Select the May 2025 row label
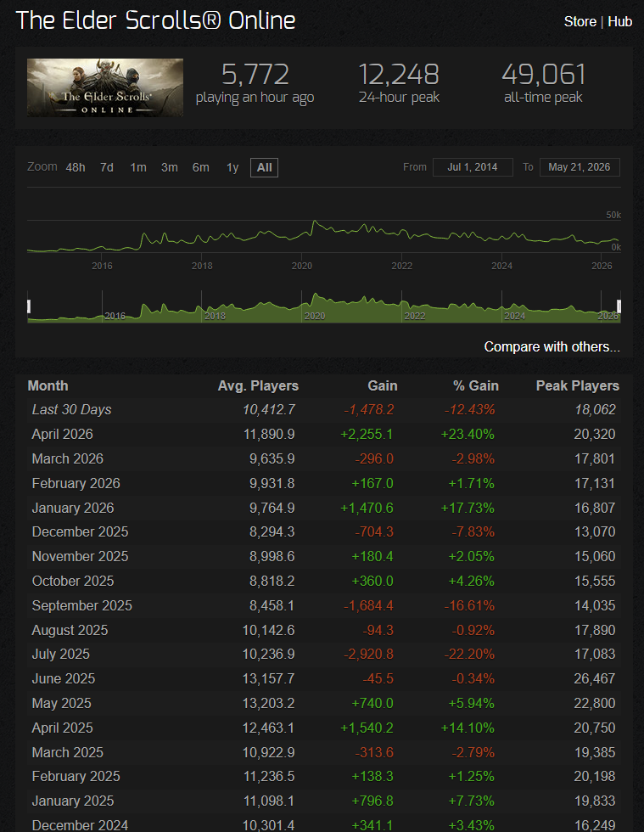The width and height of the screenshot is (644, 832). pos(62,703)
